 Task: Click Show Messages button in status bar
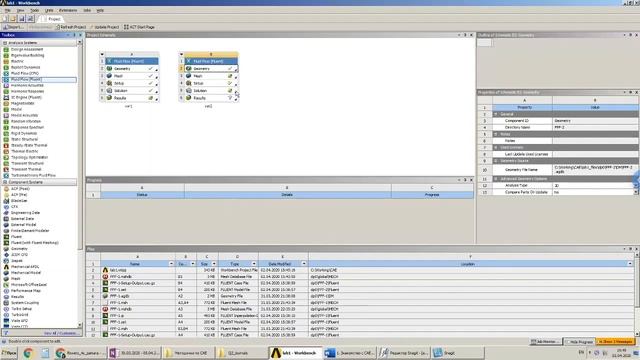click(616, 341)
